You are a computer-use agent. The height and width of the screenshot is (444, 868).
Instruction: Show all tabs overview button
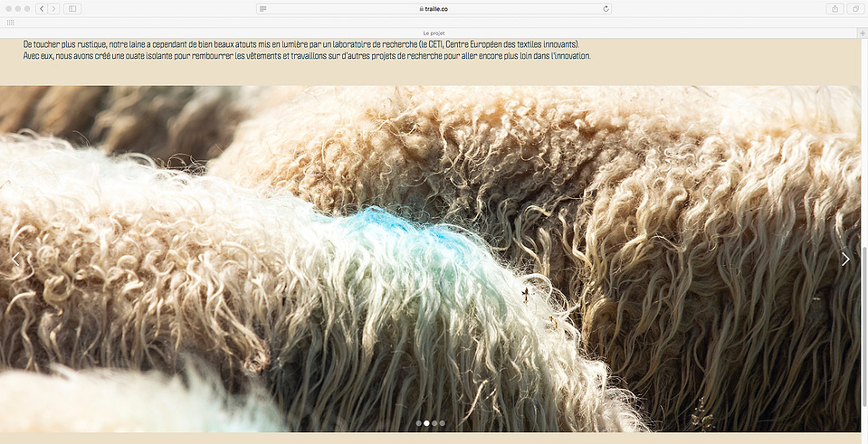click(855, 9)
